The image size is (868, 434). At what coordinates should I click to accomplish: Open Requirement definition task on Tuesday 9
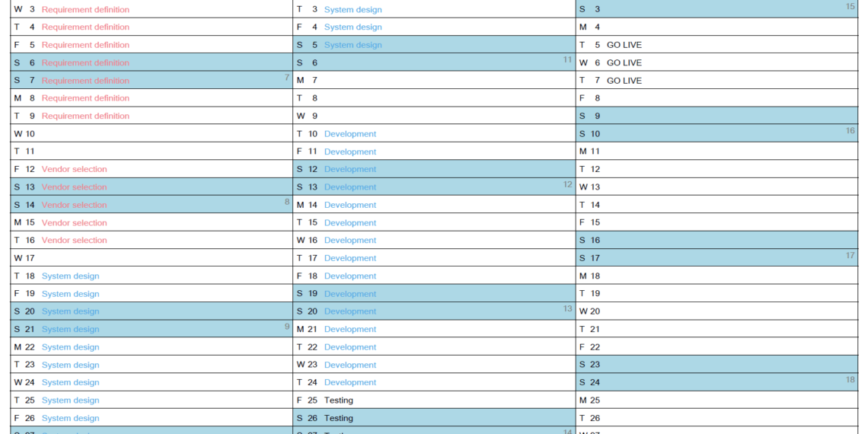pyautogui.click(x=85, y=116)
